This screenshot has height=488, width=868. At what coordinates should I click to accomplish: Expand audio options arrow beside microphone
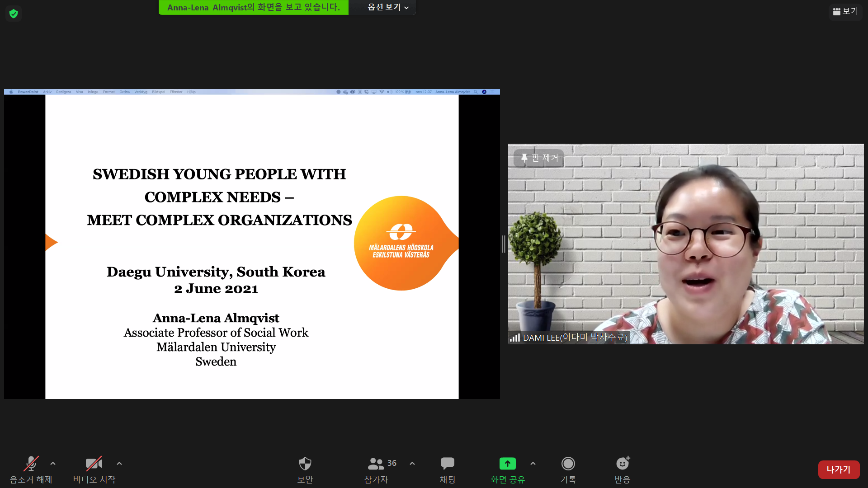point(53,464)
